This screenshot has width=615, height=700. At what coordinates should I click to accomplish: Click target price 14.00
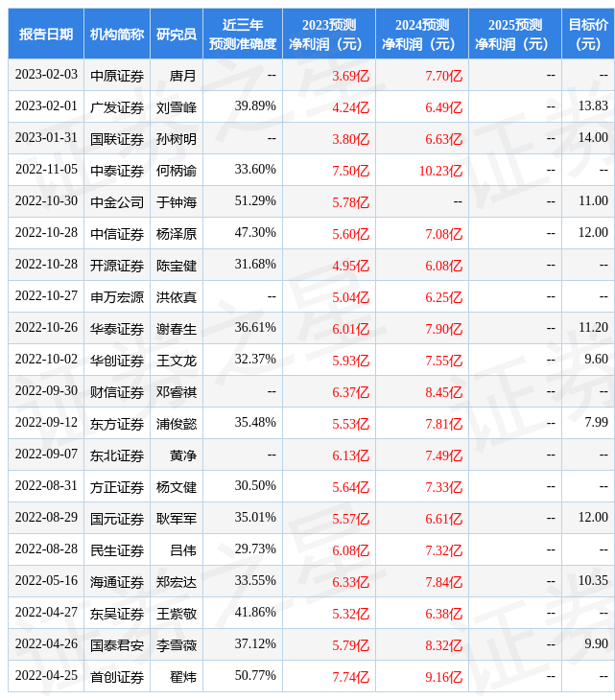tap(593, 138)
